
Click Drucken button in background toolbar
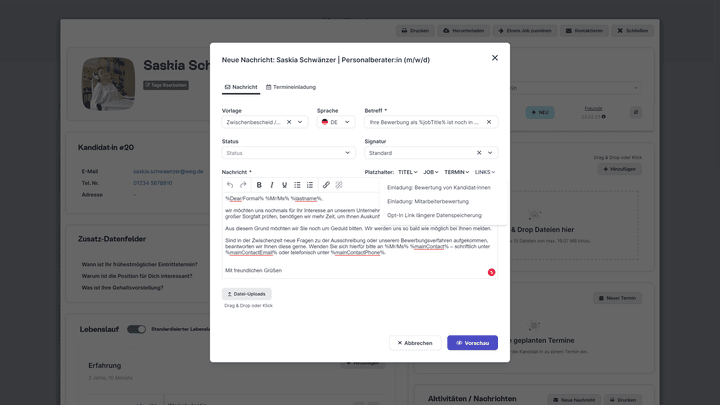pos(415,31)
